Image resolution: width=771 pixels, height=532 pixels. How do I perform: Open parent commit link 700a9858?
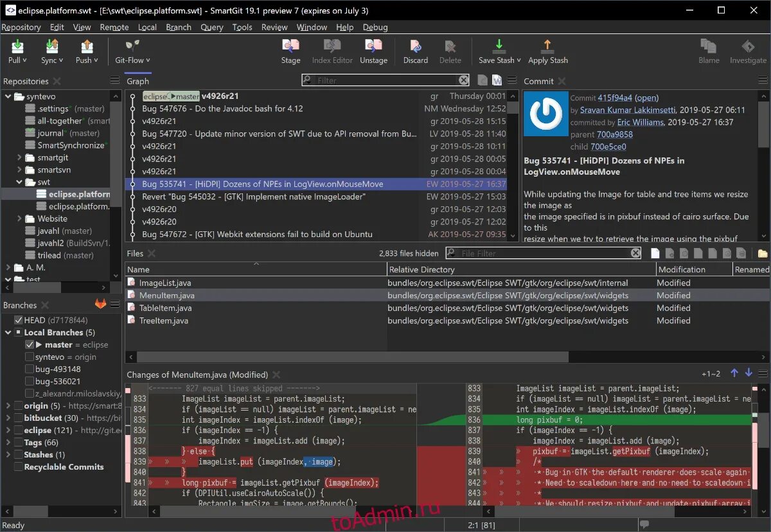615,134
